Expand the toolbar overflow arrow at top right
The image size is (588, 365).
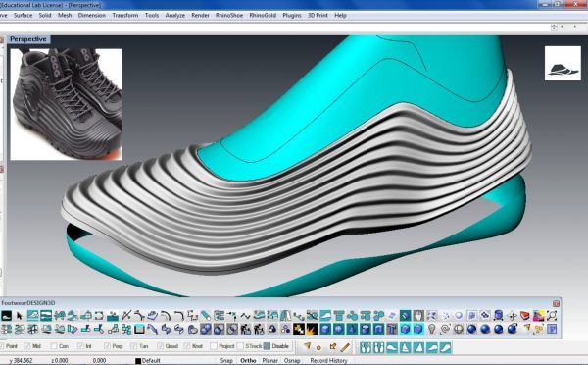click(x=575, y=26)
